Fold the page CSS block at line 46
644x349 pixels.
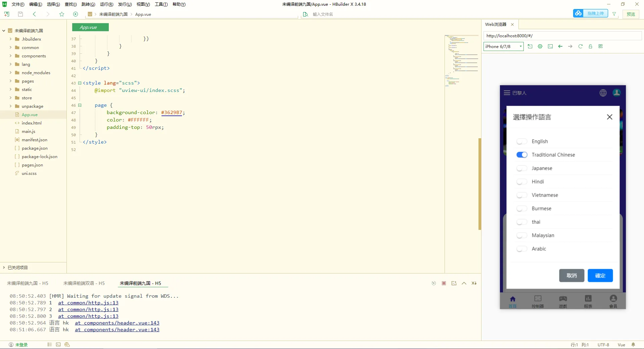click(80, 105)
